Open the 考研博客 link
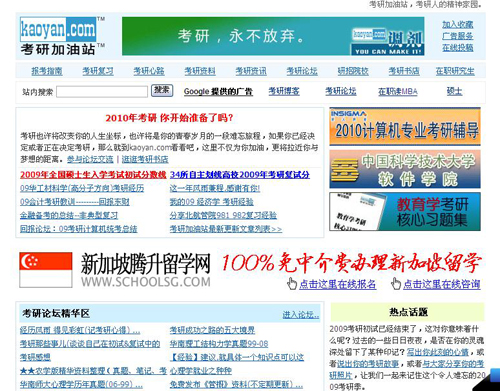Screen dimensions: 500x391 tap(284, 91)
